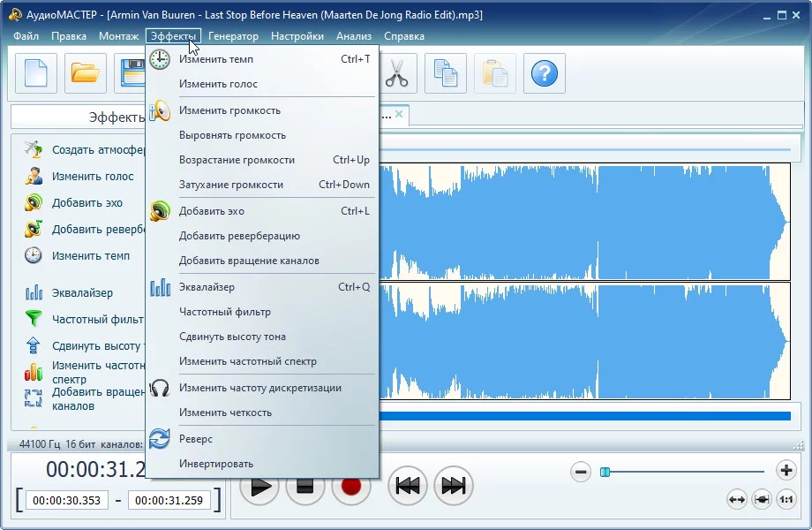Click the New file toolbar icon
The width and height of the screenshot is (812, 530).
(36, 73)
